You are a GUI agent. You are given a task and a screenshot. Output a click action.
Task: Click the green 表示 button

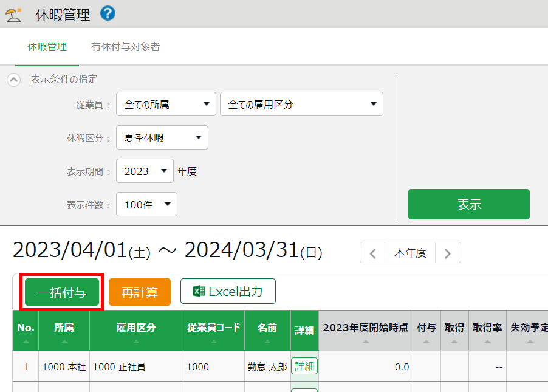point(468,204)
